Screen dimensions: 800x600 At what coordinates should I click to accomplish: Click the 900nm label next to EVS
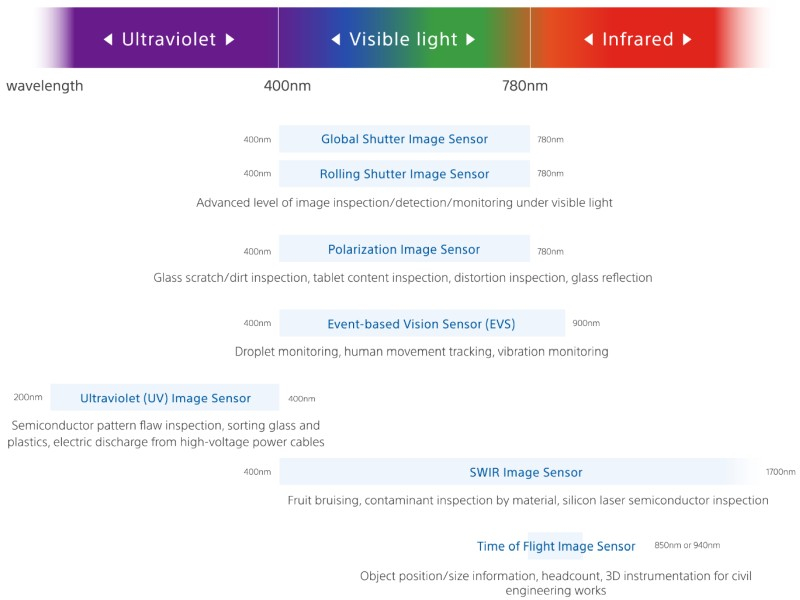point(586,323)
